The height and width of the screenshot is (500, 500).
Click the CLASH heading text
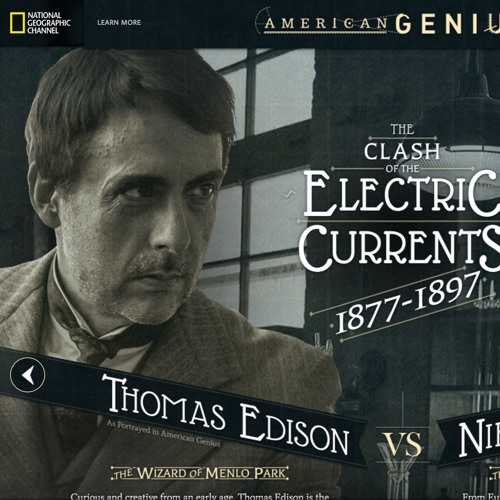point(402,152)
